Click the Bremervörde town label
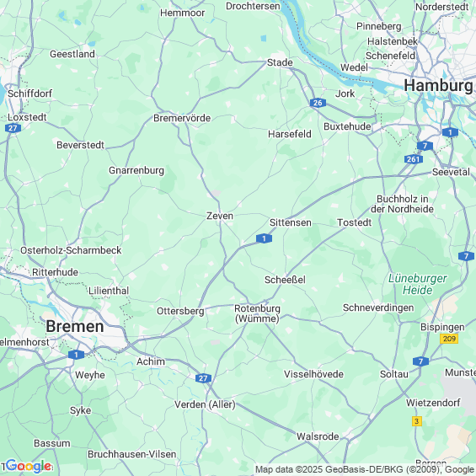 pos(182,118)
